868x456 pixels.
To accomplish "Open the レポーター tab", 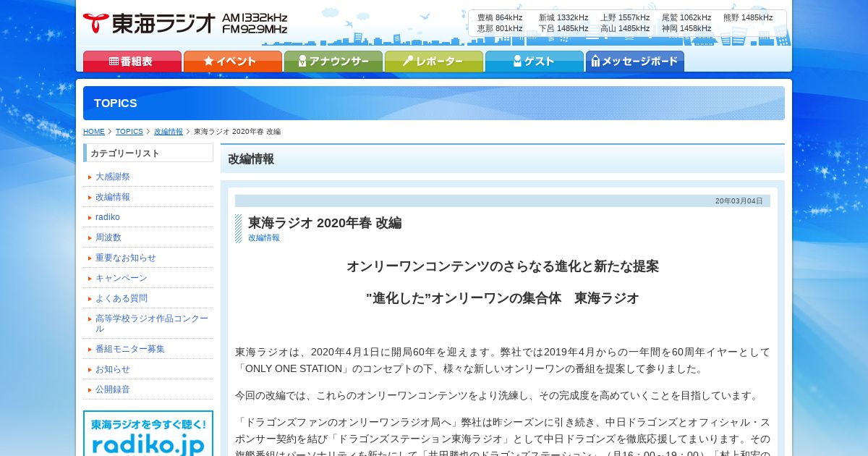I will [x=433, y=62].
